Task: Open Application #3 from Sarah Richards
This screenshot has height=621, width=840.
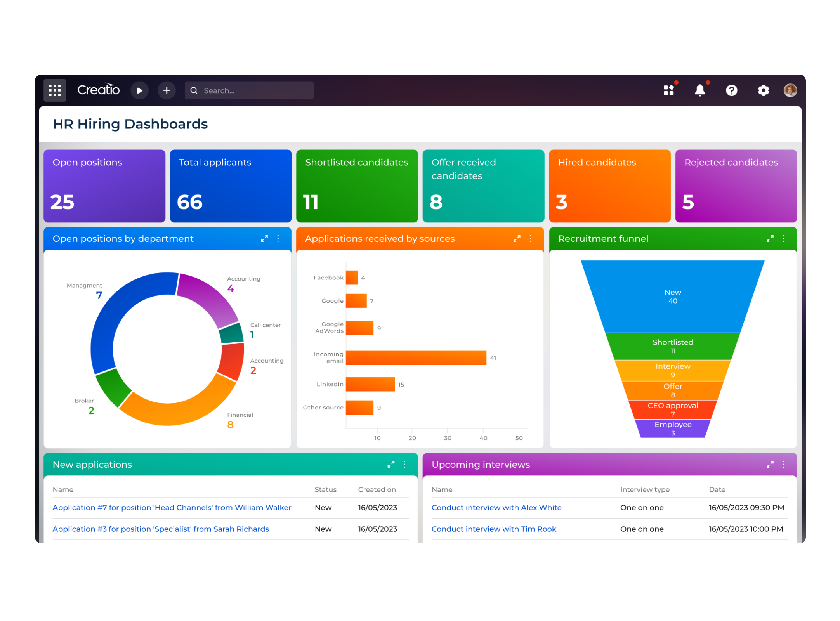Action: tap(161, 529)
